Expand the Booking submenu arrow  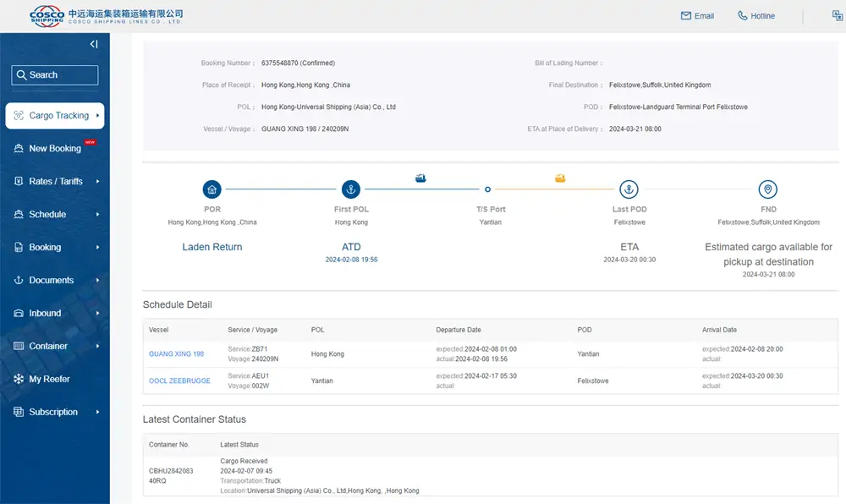tap(97, 247)
